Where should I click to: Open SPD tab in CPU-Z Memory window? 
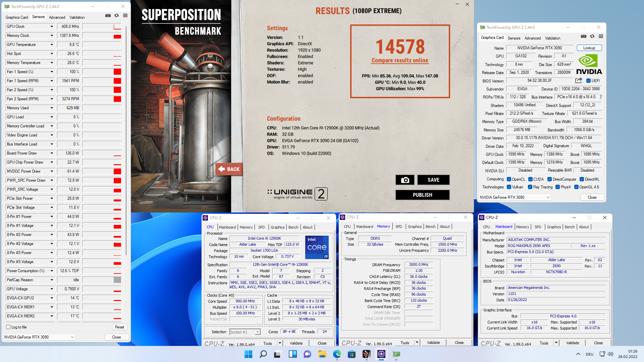(x=398, y=227)
